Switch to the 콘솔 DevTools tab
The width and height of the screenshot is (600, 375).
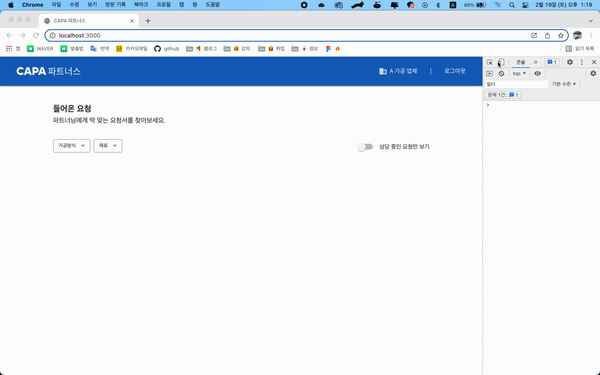(x=521, y=62)
